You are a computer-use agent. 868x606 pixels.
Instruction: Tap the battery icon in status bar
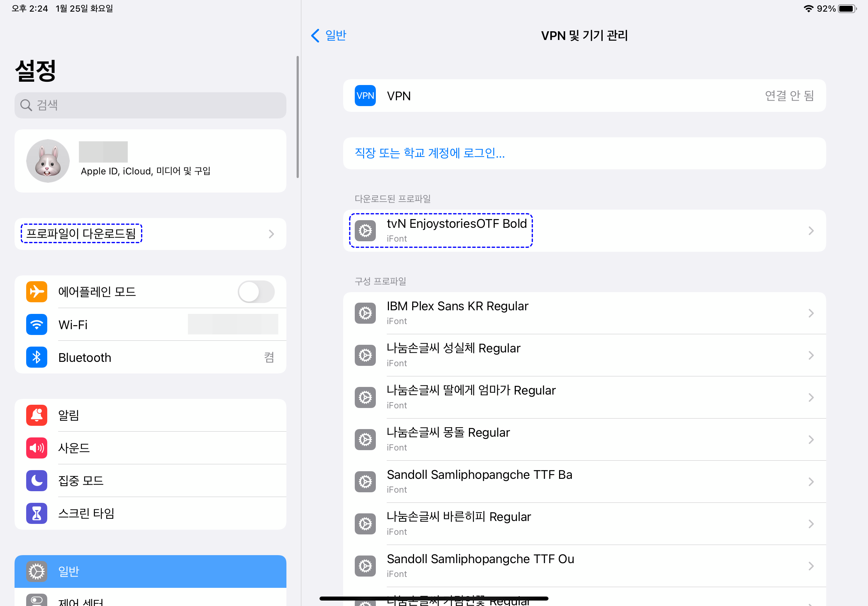point(848,8)
